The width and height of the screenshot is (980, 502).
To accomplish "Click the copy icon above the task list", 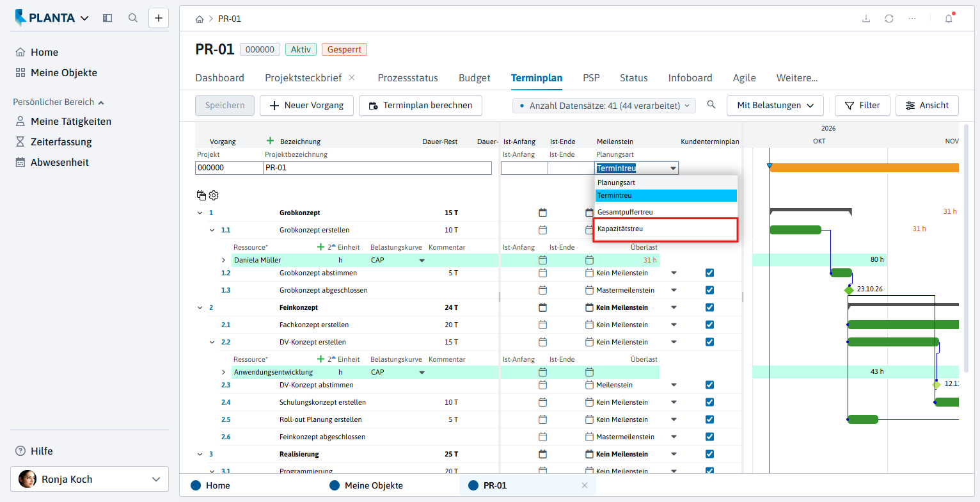I will point(202,195).
